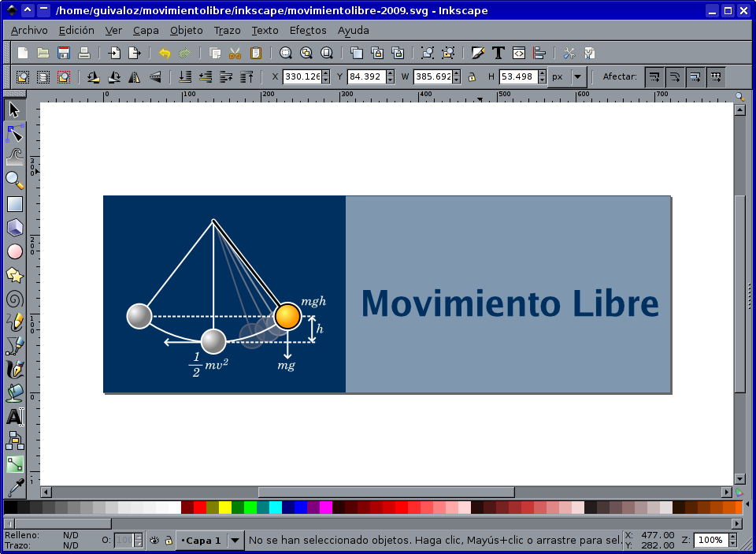
Task: Select the 3D box tool
Action: (x=13, y=228)
